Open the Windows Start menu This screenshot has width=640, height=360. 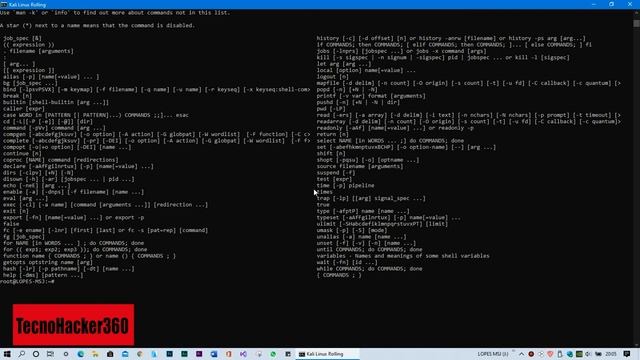(x=7, y=354)
